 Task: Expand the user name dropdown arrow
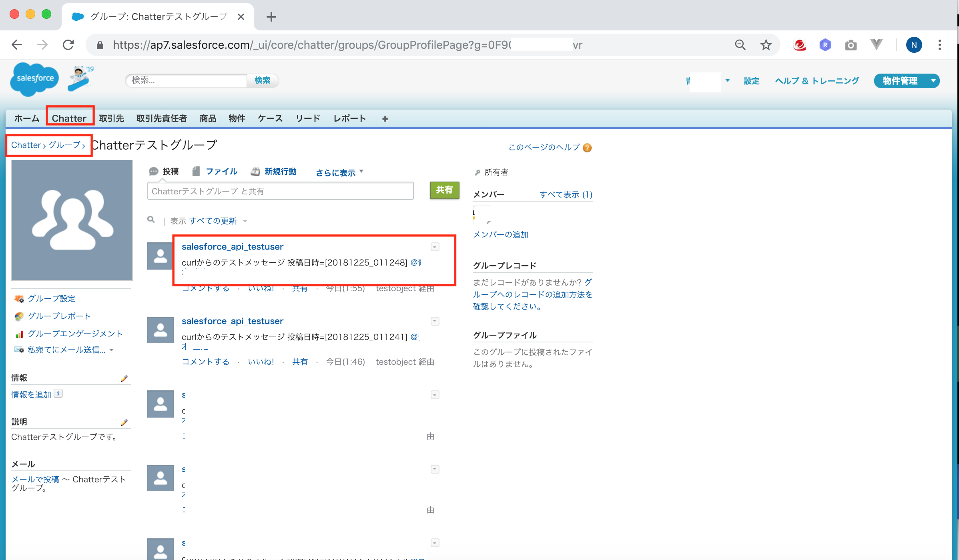(x=728, y=81)
